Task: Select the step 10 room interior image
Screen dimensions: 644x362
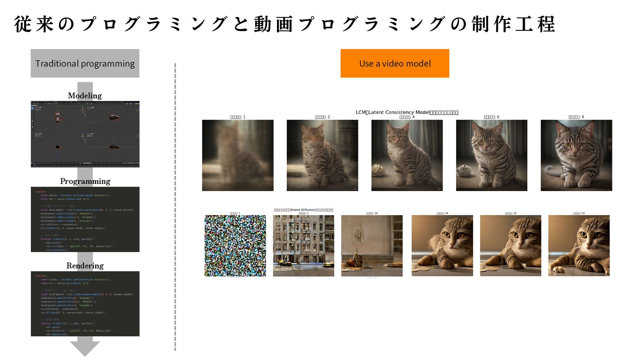Action: (x=372, y=246)
